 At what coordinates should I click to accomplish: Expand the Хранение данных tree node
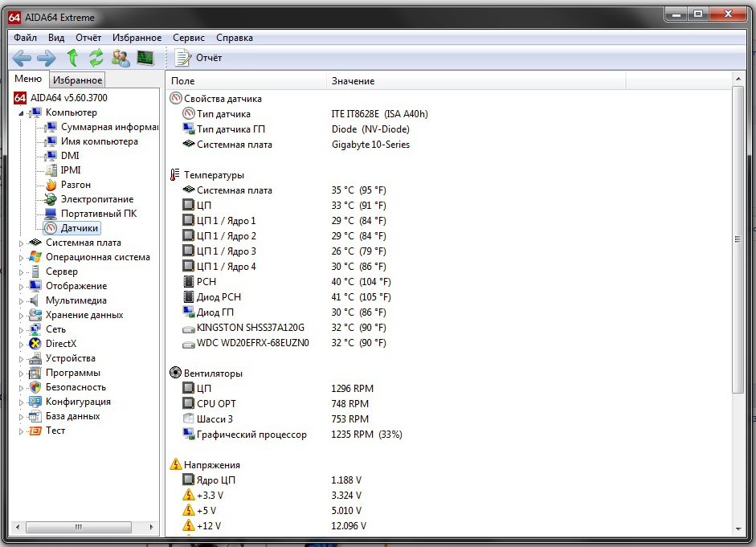pyautogui.click(x=21, y=316)
